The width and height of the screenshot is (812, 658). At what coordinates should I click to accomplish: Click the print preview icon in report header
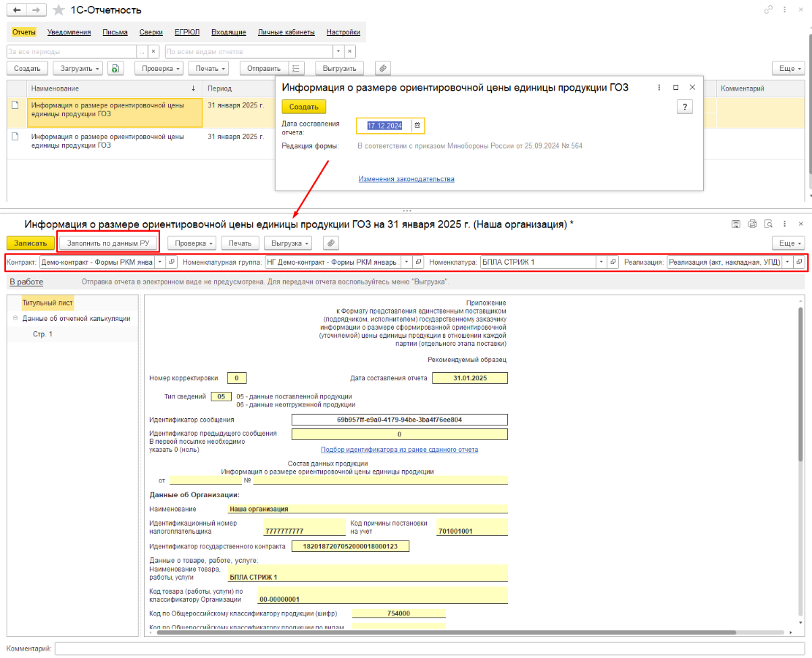(x=768, y=224)
